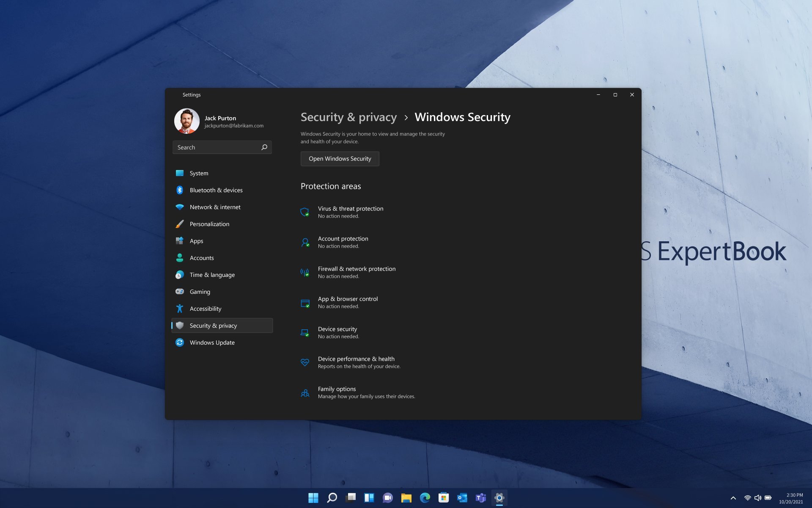
Task: Open Windows Update settings page
Action: 212,342
